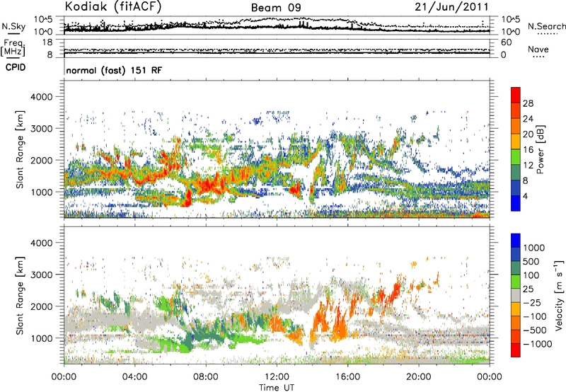Click the "CPID" row label

pos(16,67)
